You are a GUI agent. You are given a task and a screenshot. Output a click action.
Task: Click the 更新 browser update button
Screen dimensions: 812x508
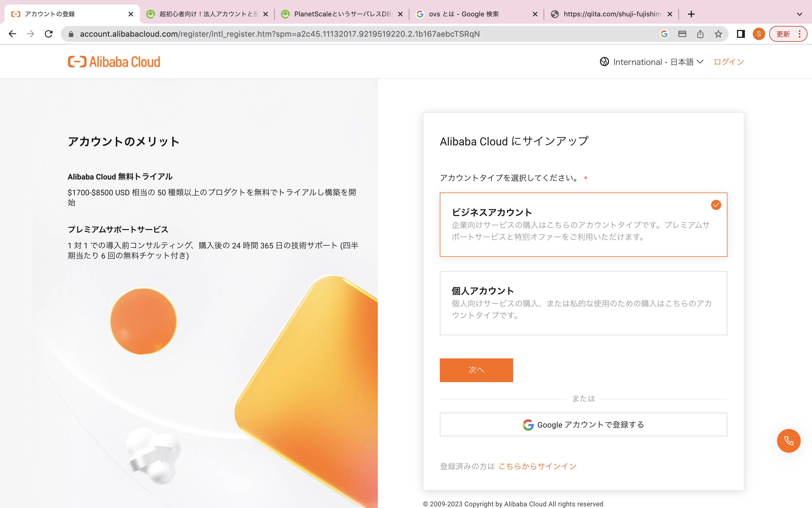[x=783, y=34]
